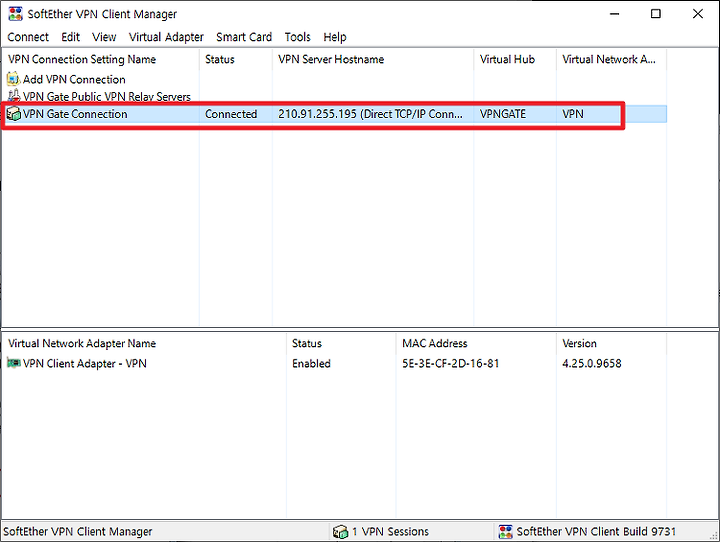Screen dimensions: 720x542
Task: Click the version 4.25.0.9658 cell
Action: (x=591, y=363)
